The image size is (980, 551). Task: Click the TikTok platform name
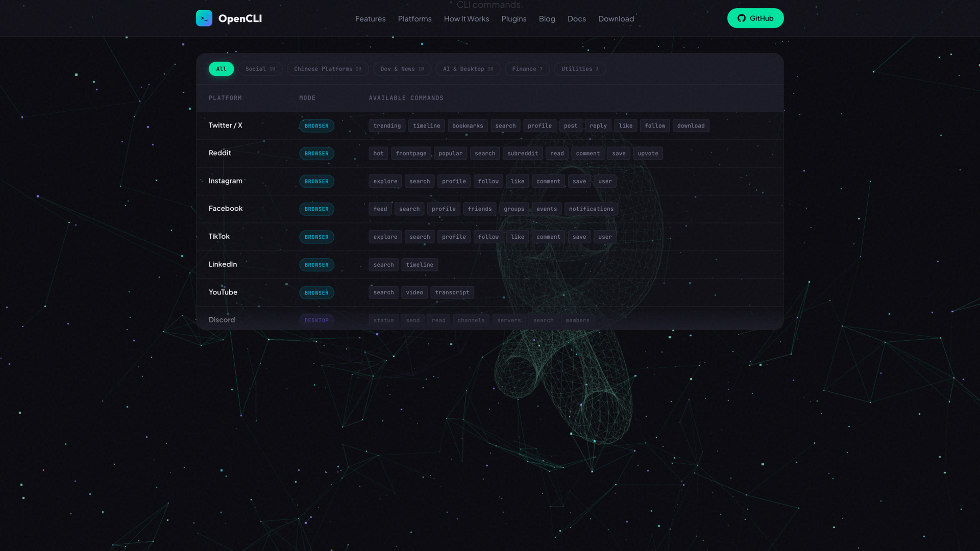point(219,237)
